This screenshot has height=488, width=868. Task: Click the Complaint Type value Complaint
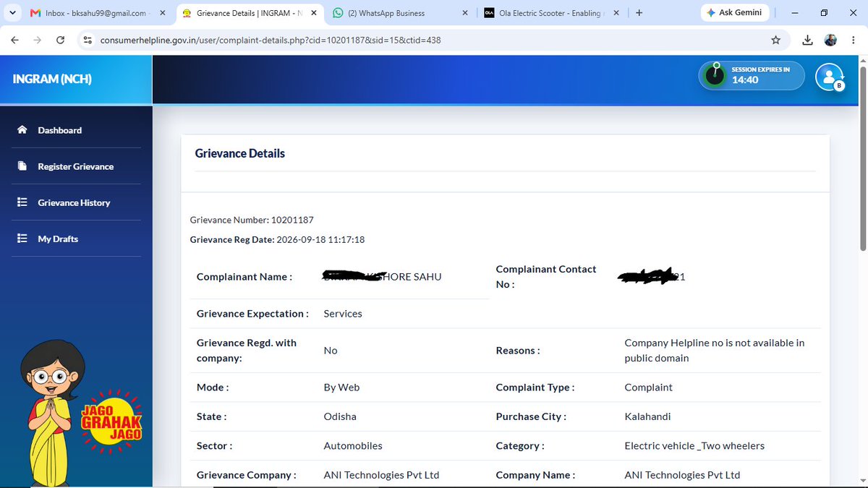[649, 388]
